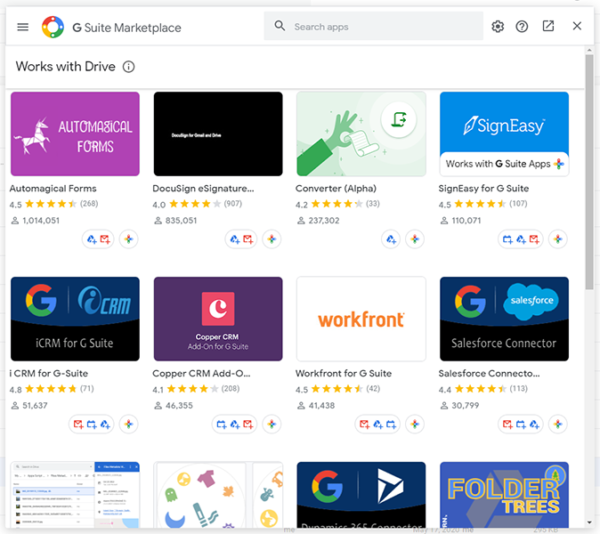
Task: Click Salesforce Connector G Suite plus badge
Action: click(558, 424)
